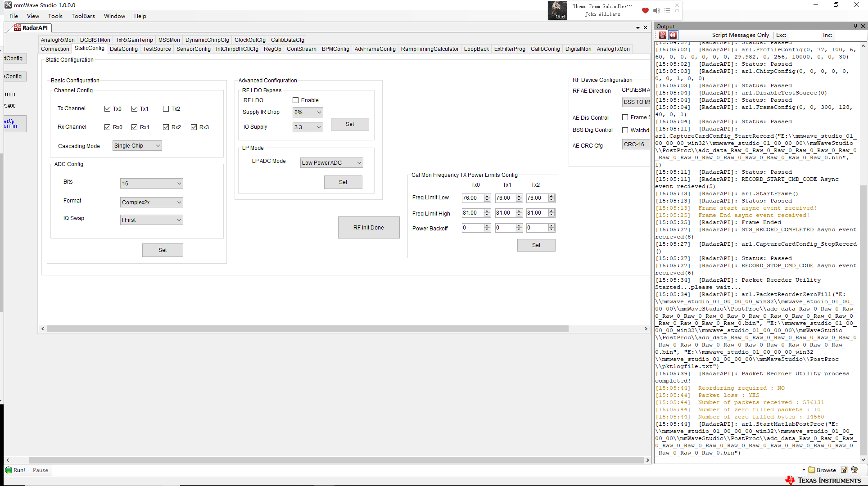Toggle the red error filter icon in Output

pyautogui.click(x=673, y=35)
